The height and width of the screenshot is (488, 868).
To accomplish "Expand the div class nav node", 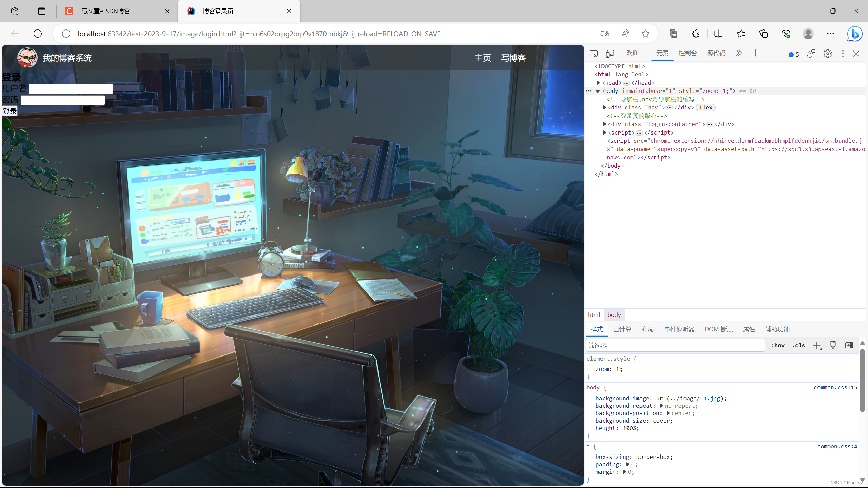I will click(604, 107).
